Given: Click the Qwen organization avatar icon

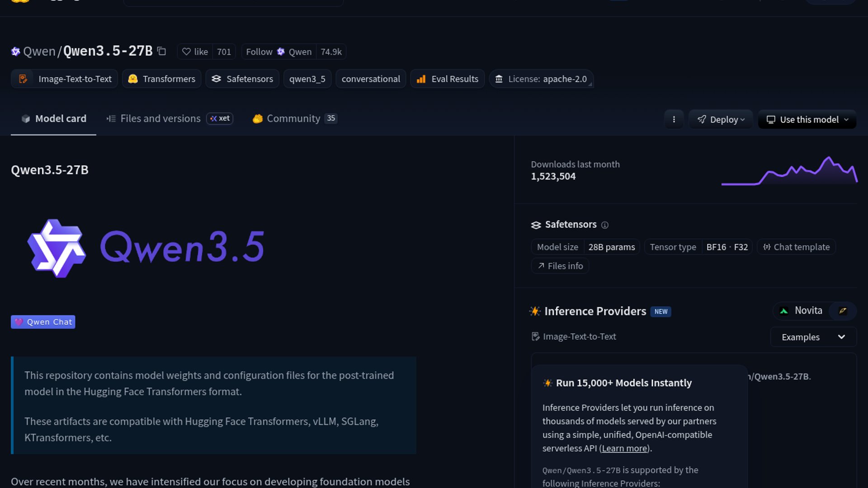Looking at the screenshot, I should pos(15,52).
